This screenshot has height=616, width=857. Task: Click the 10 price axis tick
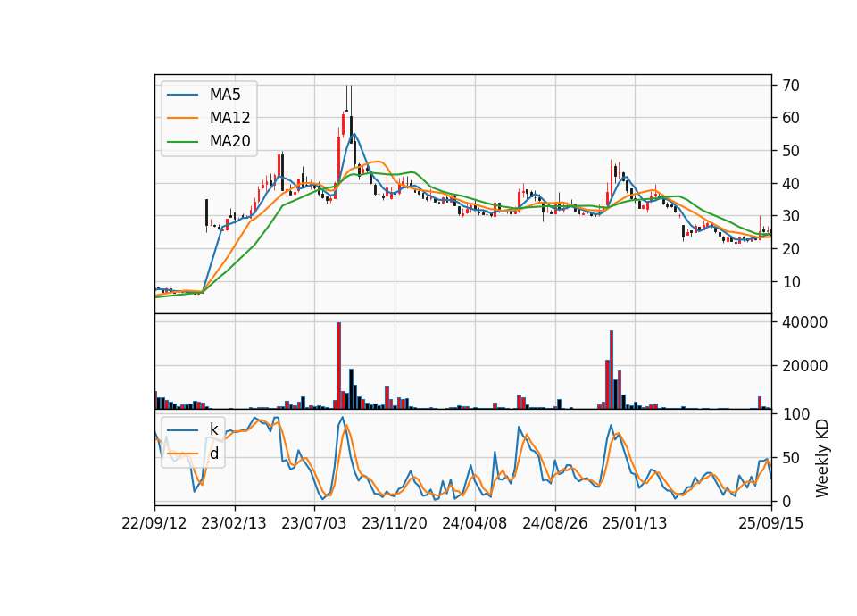click(791, 281)
